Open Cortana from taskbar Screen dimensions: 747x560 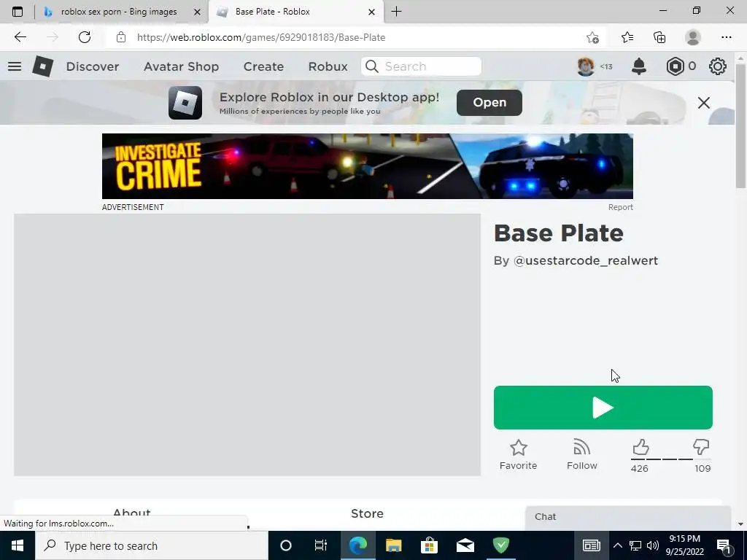(x=286, y=545)
